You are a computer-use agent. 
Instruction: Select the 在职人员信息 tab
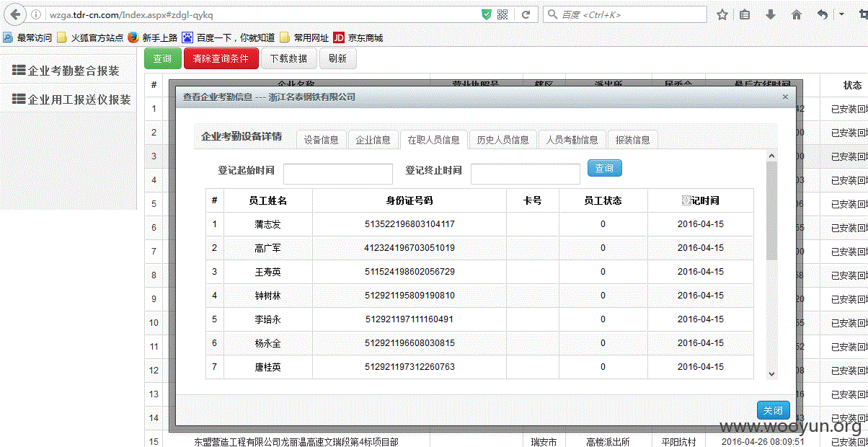click(x=434, y=140)
